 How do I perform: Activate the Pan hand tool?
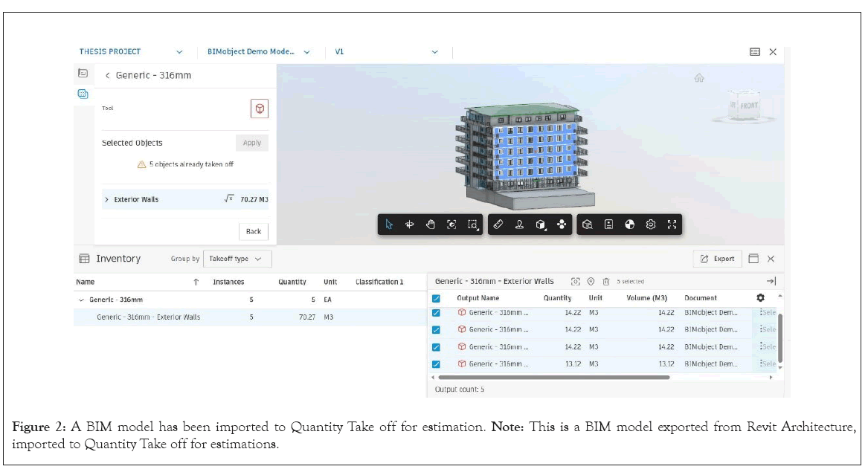[430, 224]
